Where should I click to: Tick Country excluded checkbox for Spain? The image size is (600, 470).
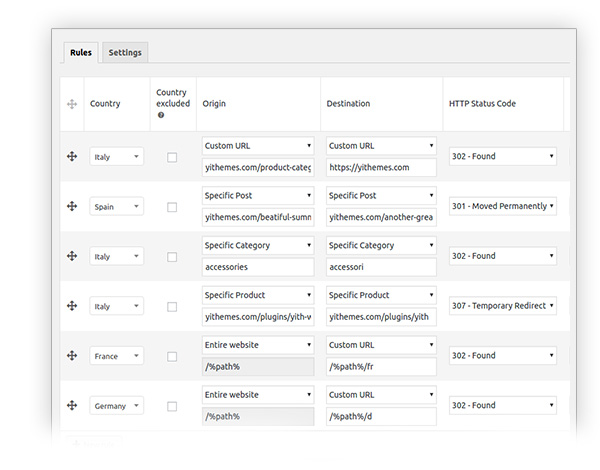tap(172, 207)
